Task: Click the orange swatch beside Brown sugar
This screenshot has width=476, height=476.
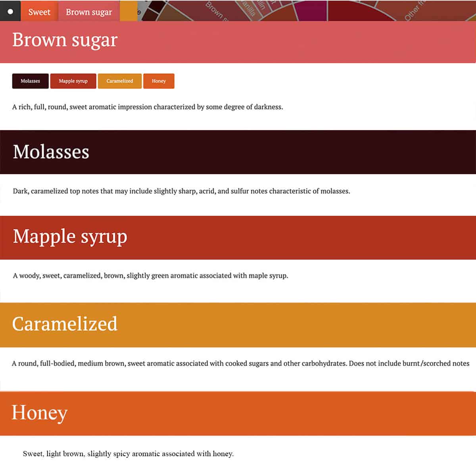Action: (128, 11)
